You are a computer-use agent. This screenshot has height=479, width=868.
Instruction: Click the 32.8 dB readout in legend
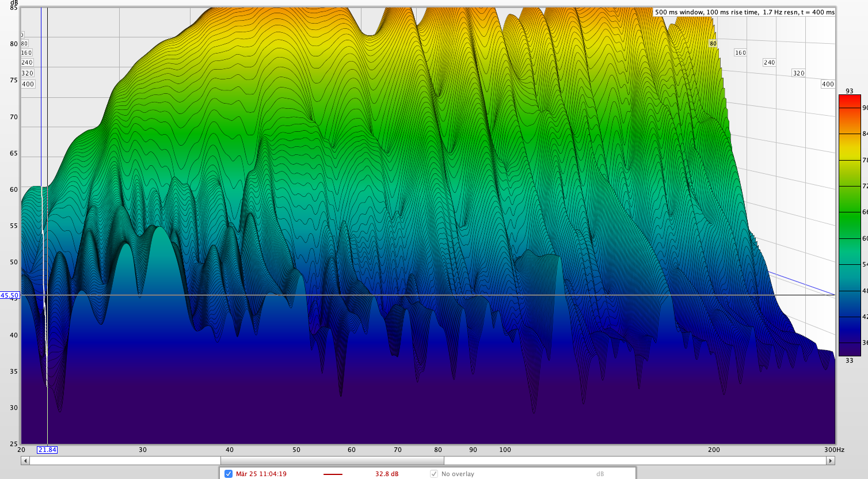point(386,474)
